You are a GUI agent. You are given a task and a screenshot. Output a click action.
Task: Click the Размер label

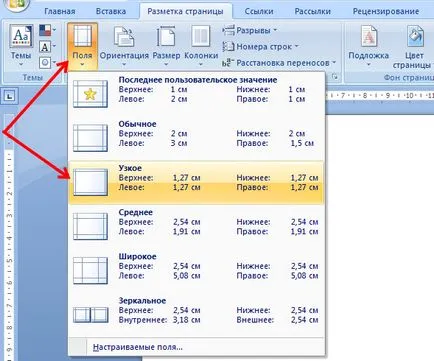click(166, 56)
